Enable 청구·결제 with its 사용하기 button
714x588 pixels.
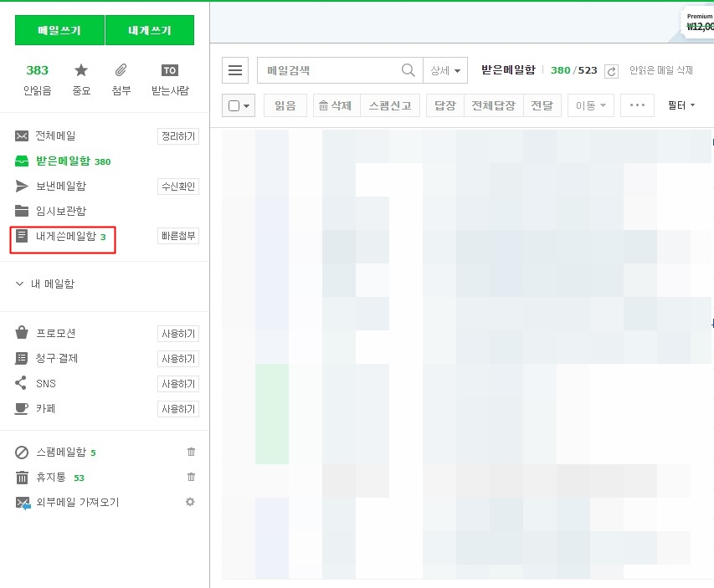(178, 359)
